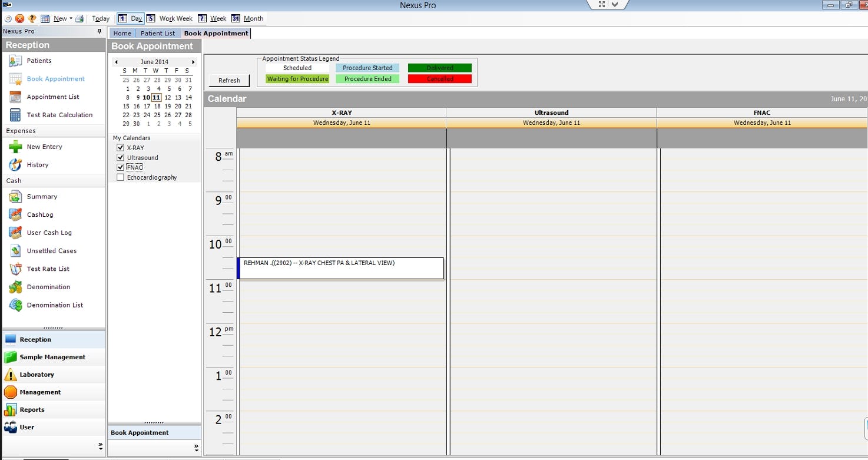The height and width of the screenshot is (460, 868).
Task: Click the help question mark icon
Action: coord(32,18)
